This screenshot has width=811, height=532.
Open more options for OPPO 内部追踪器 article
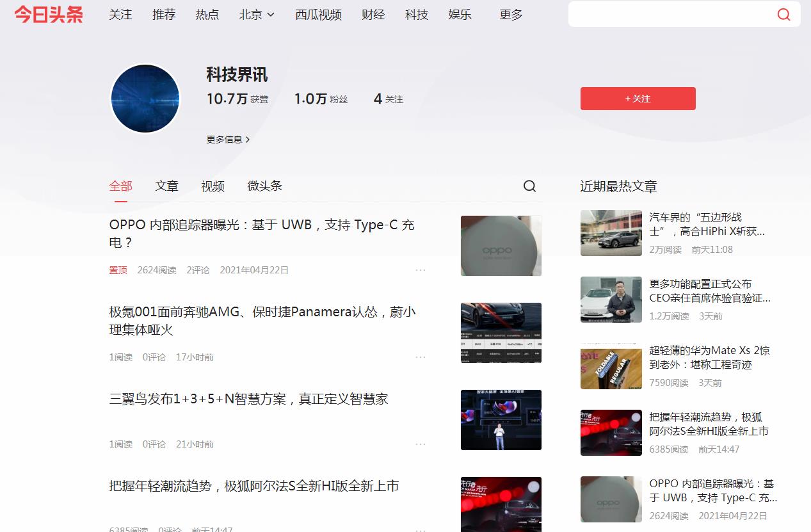421,270
